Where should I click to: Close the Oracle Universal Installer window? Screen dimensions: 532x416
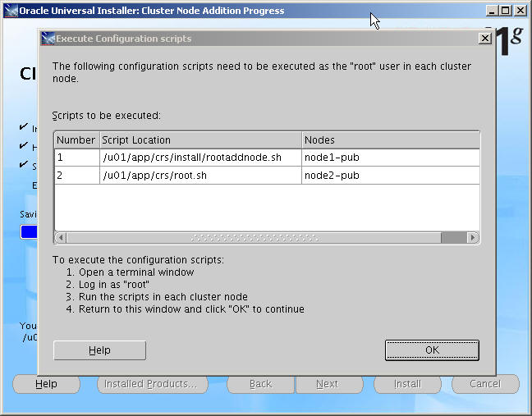(x=520, y=11)
